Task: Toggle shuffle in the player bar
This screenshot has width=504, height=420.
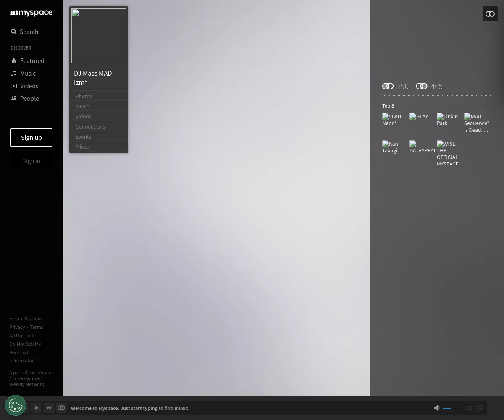Action: (x=468, y=408)
